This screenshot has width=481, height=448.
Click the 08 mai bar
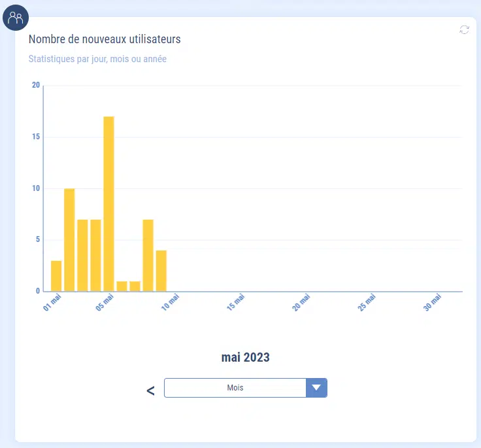point(148,255)
